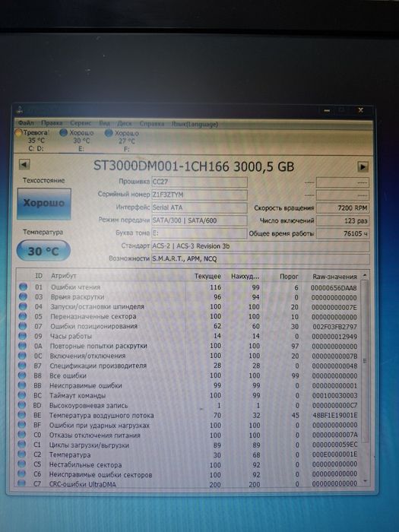Open the Язык(Language) menu

coord(195,124)
